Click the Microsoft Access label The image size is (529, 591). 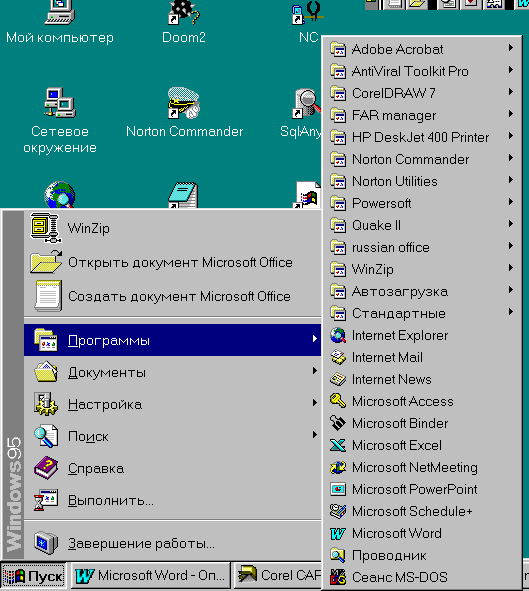pyautogui.click(x=402, y=401)
